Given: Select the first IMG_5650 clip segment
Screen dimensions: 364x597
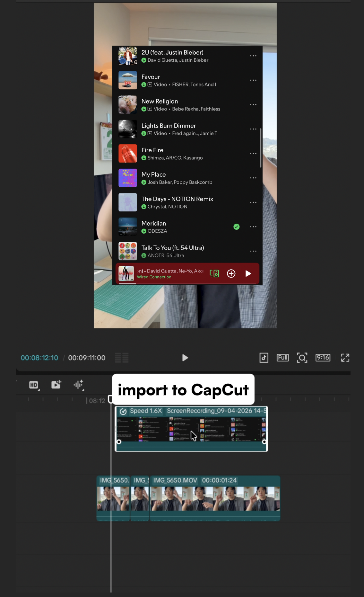Looking at the screenshot, I should (x=113, y=498).
